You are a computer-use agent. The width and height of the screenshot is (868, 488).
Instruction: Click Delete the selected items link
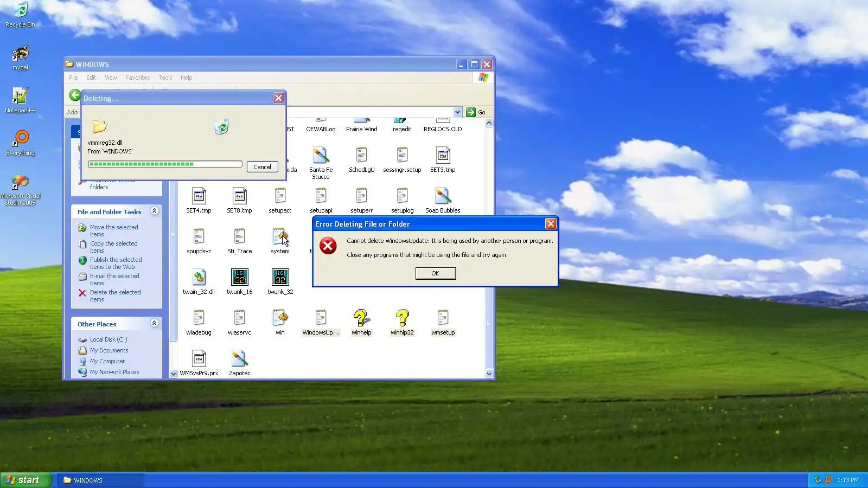click(115, 296)
